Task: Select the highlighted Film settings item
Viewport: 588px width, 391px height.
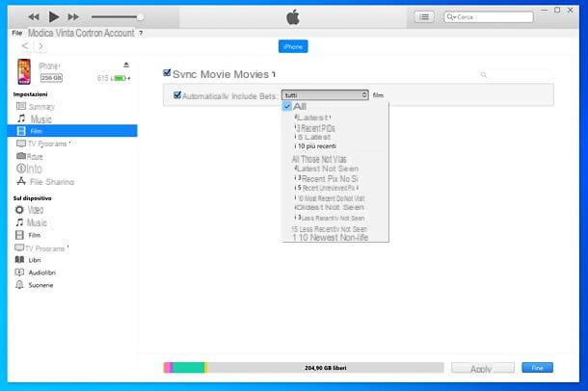Action: point(72,131)
